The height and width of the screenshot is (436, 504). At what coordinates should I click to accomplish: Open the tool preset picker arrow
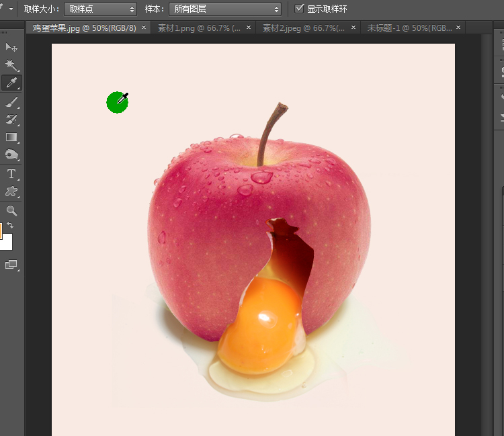[x=11, y=9]
